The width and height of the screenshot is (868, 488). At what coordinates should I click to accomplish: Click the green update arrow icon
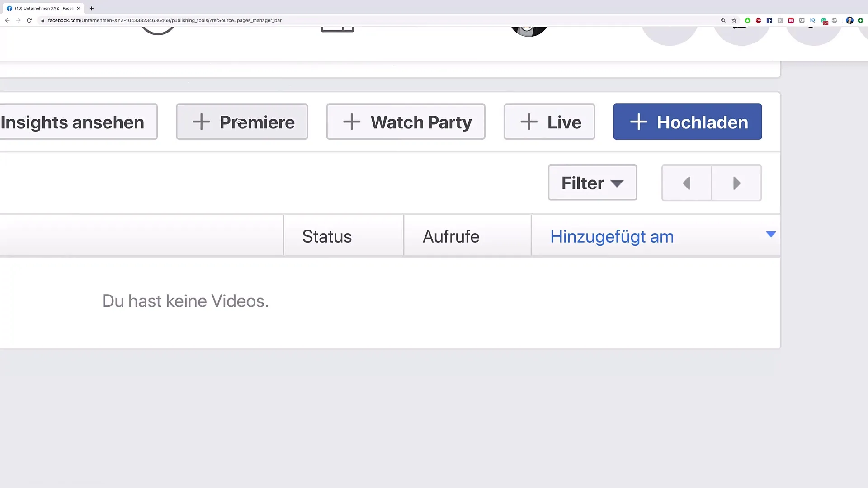pos(861,20)
